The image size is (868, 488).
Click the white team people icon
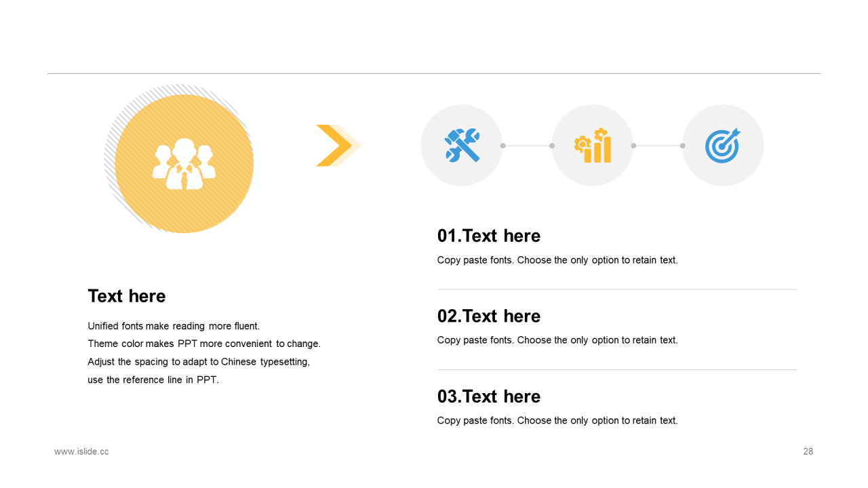click(184, 164)
